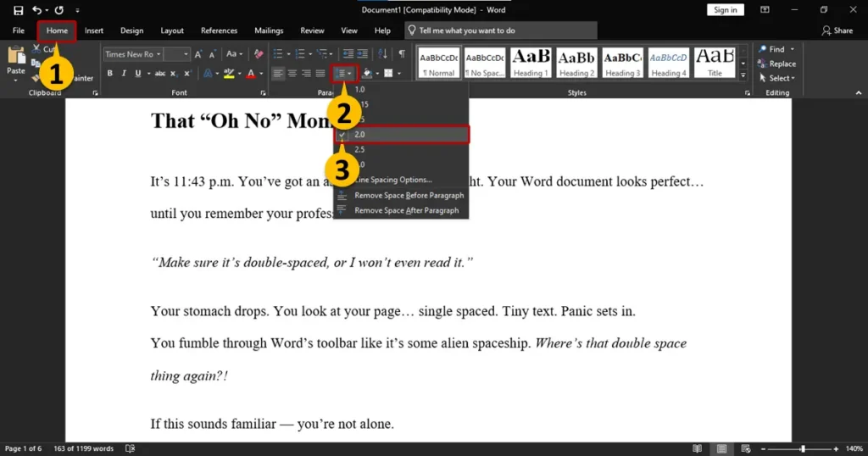Collapse the ribbon with the chevron
Screen dimensions: 868x456
(859, 93)
